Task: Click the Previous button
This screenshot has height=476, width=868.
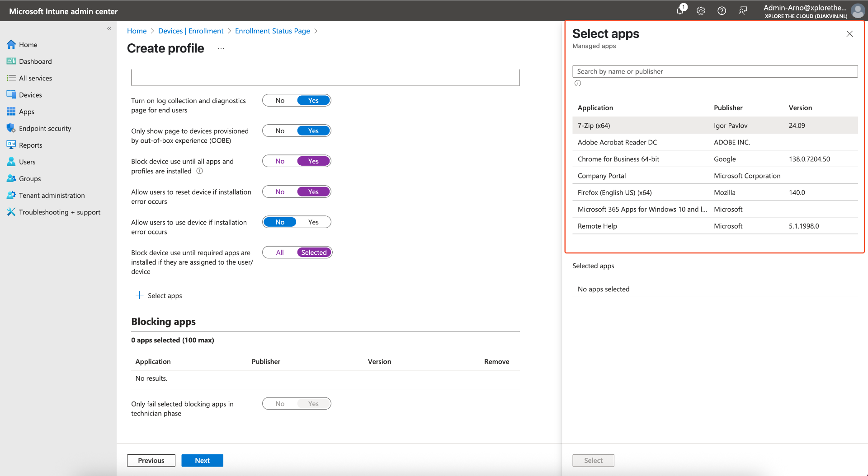Action: click(x=151, y=460)
